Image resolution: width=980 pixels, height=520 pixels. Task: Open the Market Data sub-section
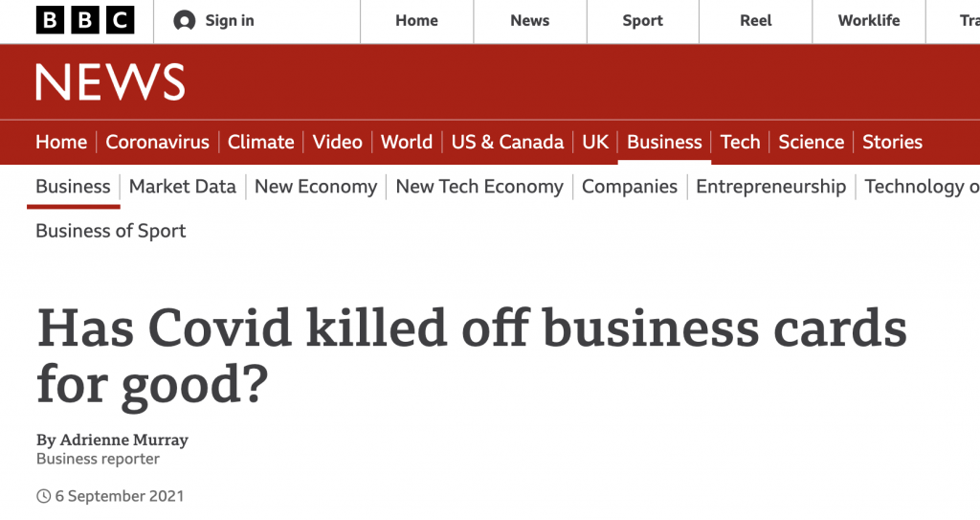click(183, 187)
